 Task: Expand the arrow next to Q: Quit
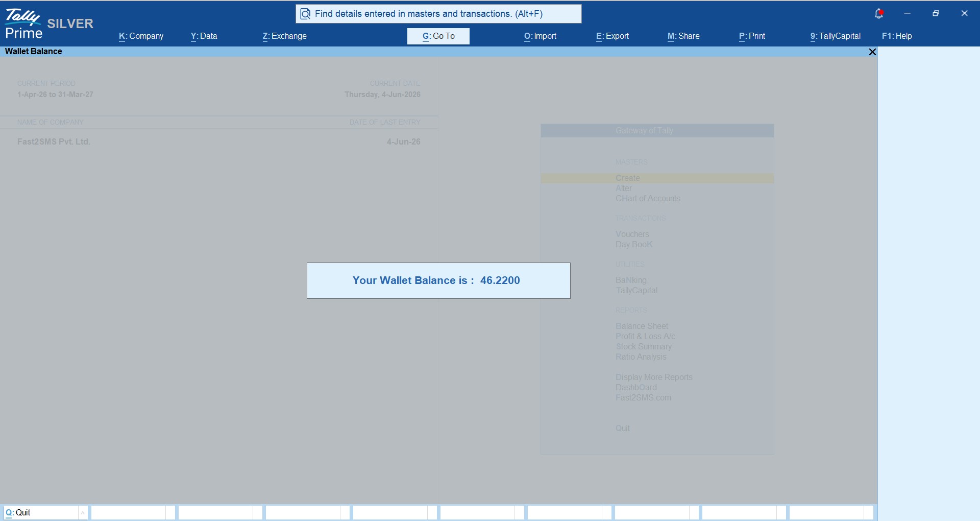point(83,512)
